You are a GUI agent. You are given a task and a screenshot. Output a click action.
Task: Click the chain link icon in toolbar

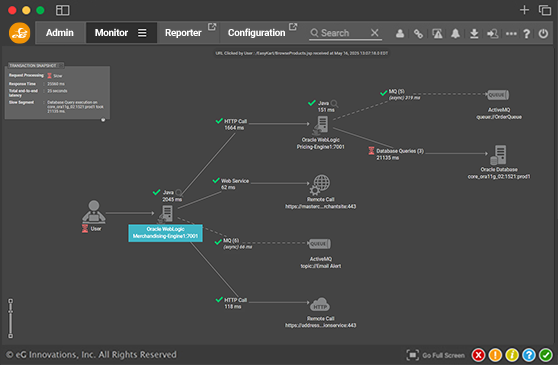418,33
